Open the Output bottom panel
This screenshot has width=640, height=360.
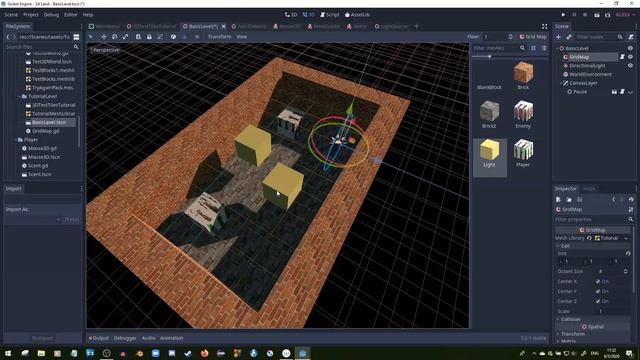tap(98, 338)
